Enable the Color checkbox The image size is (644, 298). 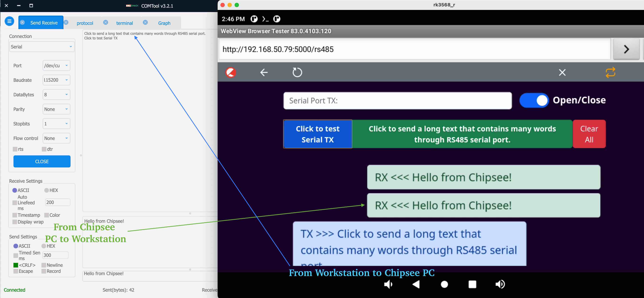[x=46, y=215]
